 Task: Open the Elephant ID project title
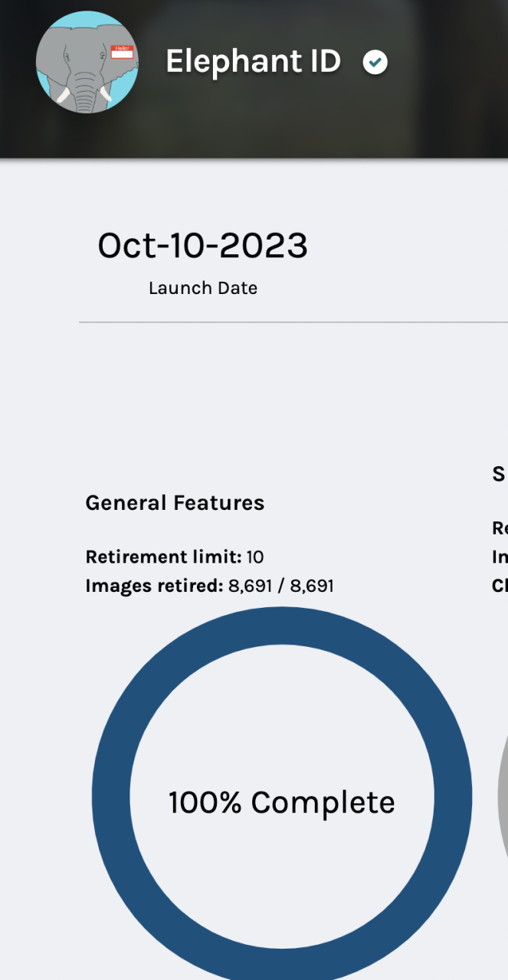point(253,61)
